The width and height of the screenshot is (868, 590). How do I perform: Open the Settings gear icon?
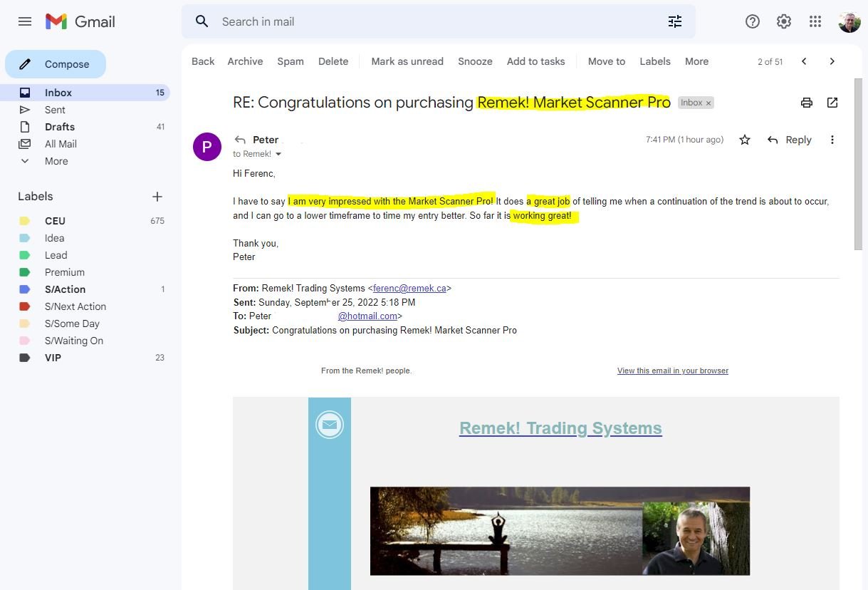point(784,21)
